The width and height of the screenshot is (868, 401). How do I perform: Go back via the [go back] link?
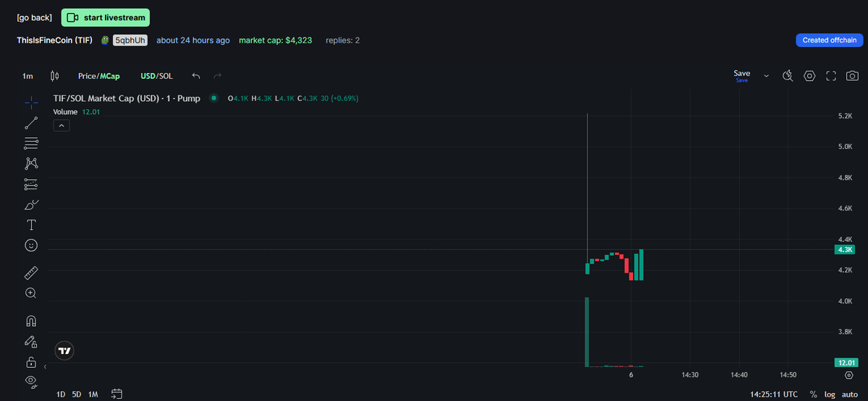pyautogui.click(x=34, y=17)
